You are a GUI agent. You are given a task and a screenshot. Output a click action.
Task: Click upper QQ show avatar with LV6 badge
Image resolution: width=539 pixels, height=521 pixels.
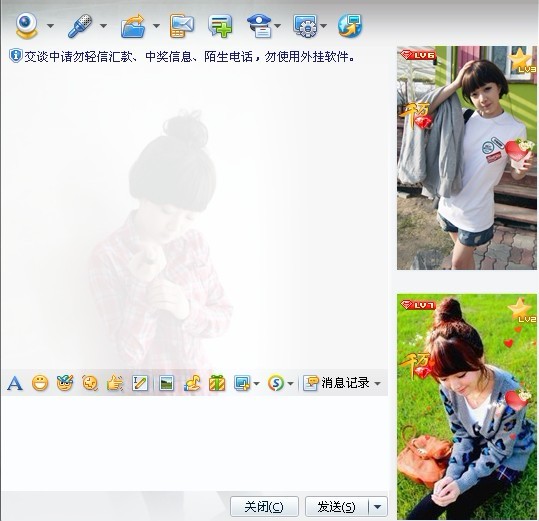coord(466,158)
